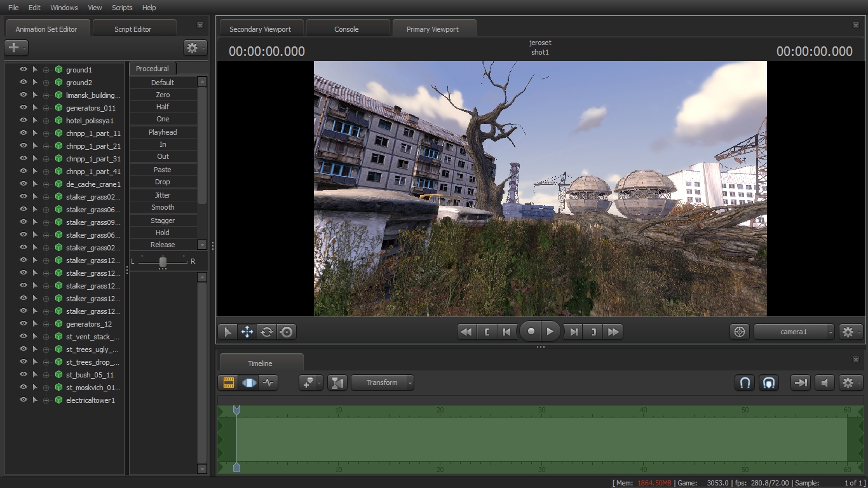Click the time selection tool in the Timeline

coord(337,383)
